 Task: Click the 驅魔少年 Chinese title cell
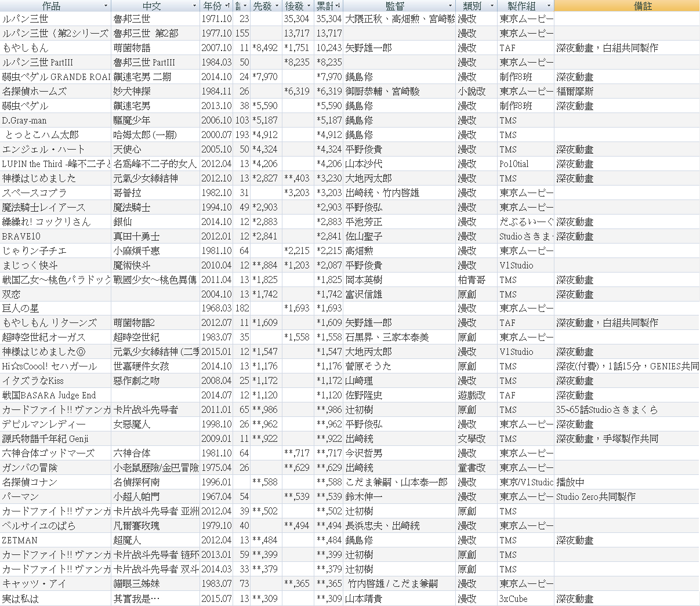pyautogui.click(x=155, y=120)
